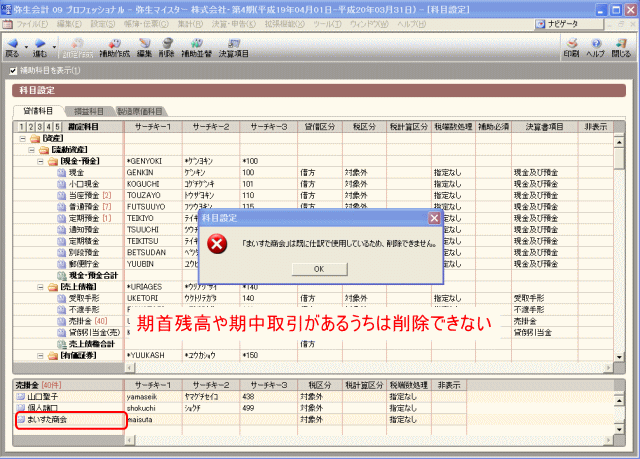This screenshot has height=459, width=640.
Task: Open the 決算・申告(K) menu
Action: (x=233, y=24)
